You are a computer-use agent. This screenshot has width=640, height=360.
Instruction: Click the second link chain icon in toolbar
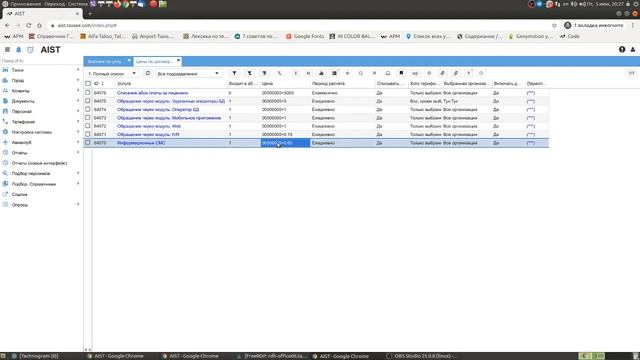pyautogui.click(x=456, y=73)
